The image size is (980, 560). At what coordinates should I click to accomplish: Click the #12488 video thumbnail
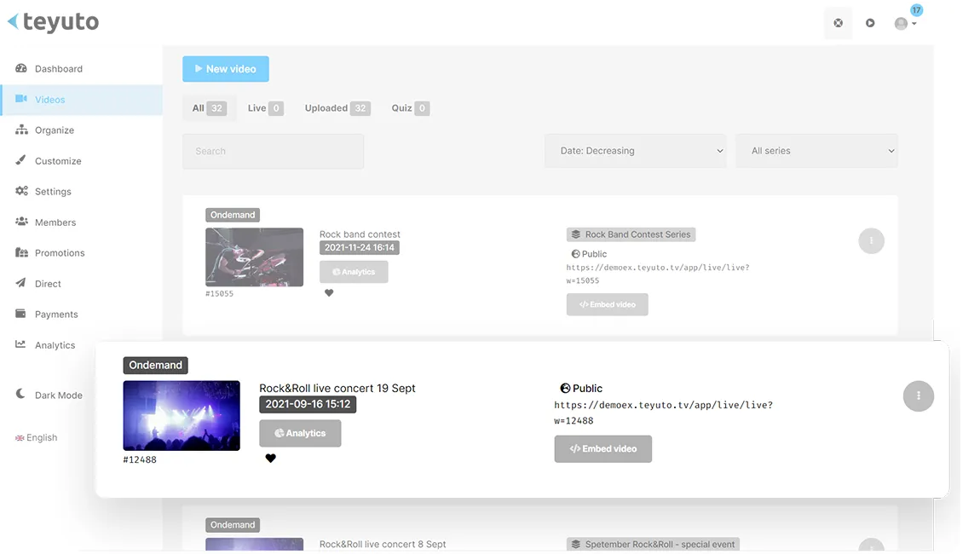[182, 415]
